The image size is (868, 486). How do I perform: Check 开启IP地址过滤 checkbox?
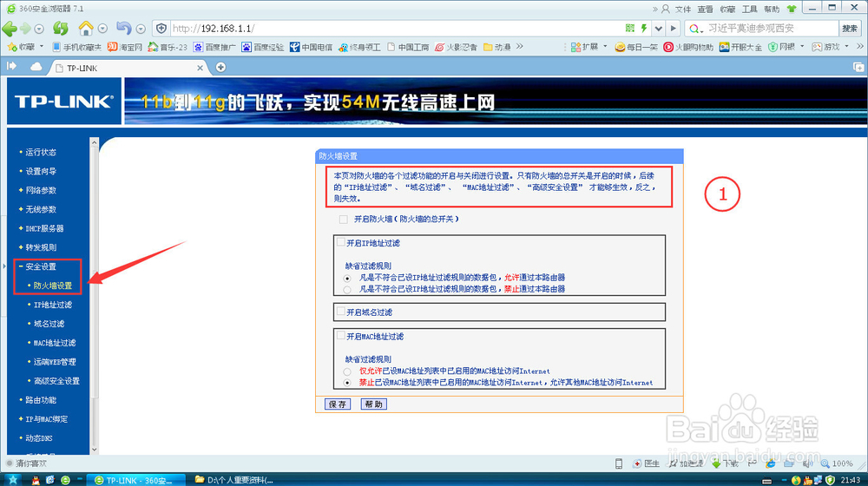tap(341, 242)
